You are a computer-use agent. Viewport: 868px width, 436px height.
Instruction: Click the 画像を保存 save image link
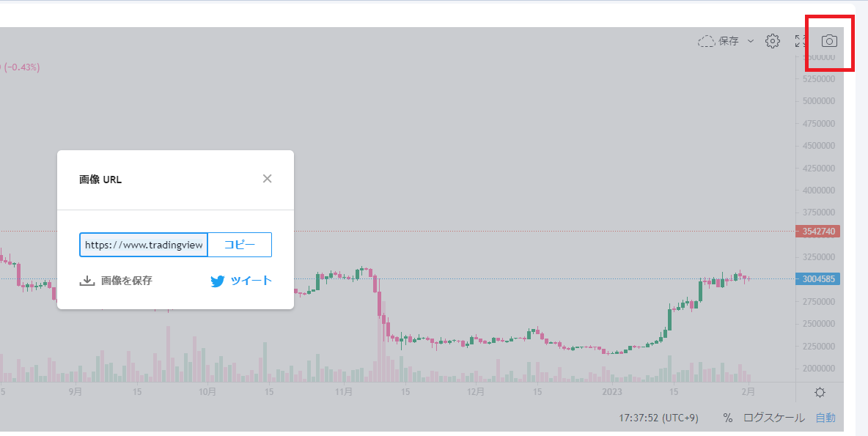click(x=126, y=281)
